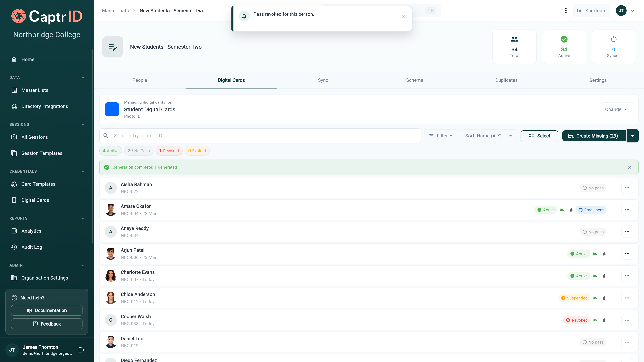Click Apple icon on Cooper Walsh row
The width and height of the screenshot is (644, 362).
[x=604, y=320]
